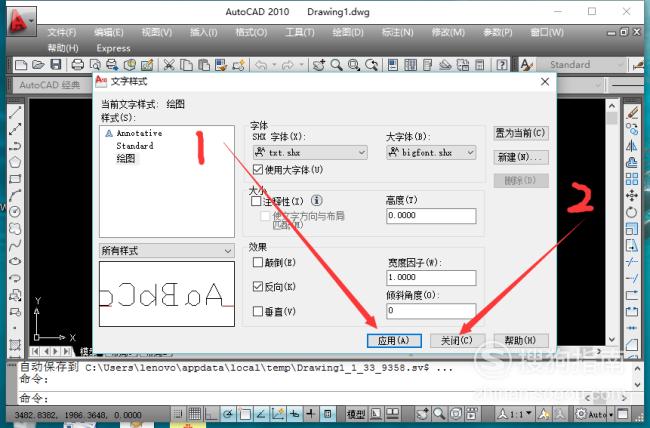Select the Standard style in list
The height and width of the screenshot is (428, 650).
coord(135,146)
